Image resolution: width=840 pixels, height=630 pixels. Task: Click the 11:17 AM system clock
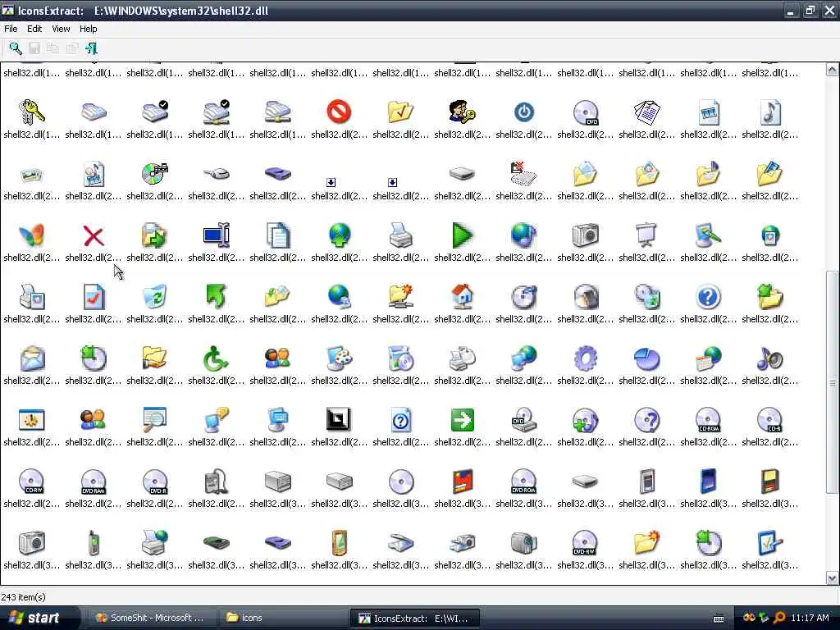tap(810, 618)
